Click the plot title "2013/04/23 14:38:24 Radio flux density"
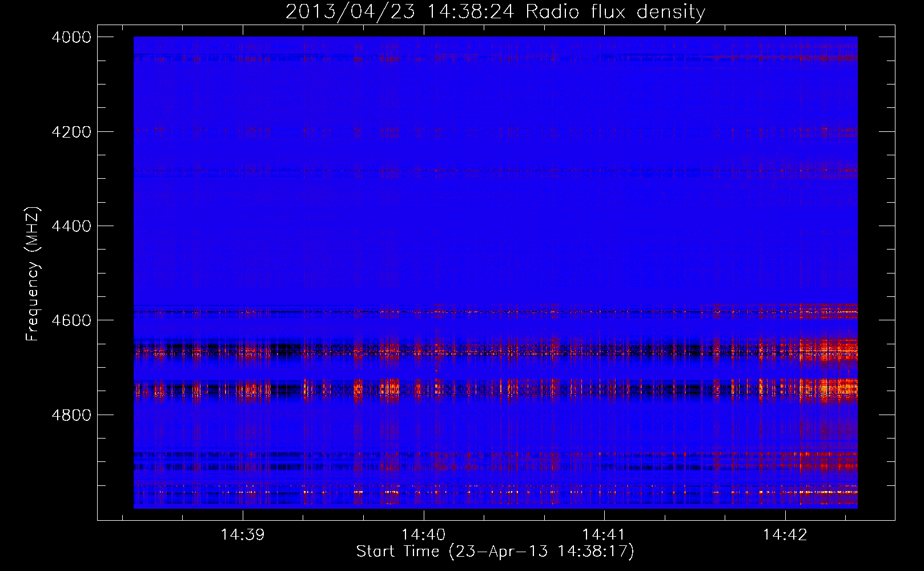This screenshot has width=924, height=571. (x=495, y=12)
